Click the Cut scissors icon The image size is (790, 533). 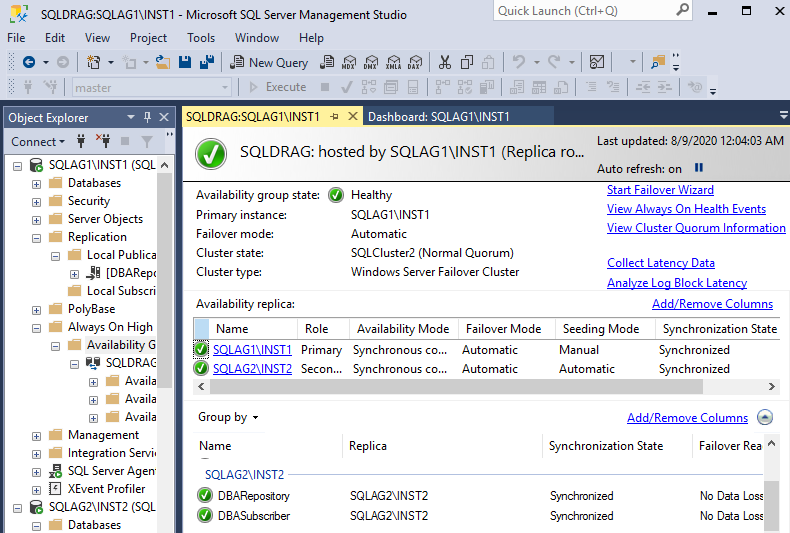tap(444, 62)
